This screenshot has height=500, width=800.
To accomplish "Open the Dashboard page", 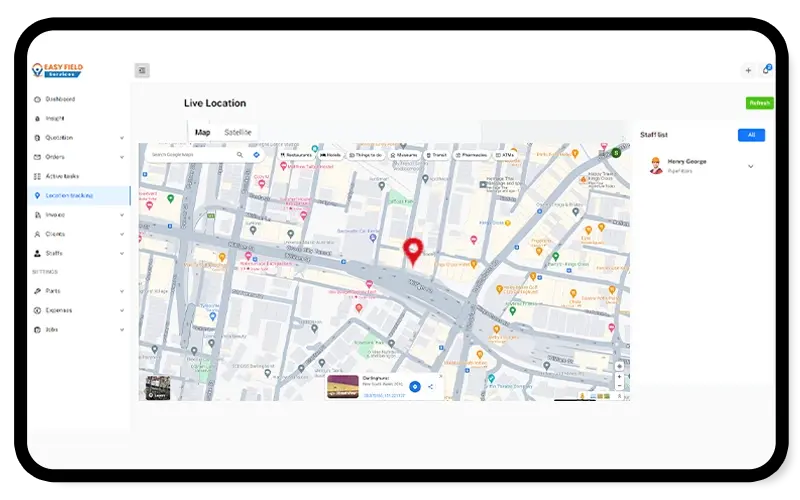I will click(60, 99).
